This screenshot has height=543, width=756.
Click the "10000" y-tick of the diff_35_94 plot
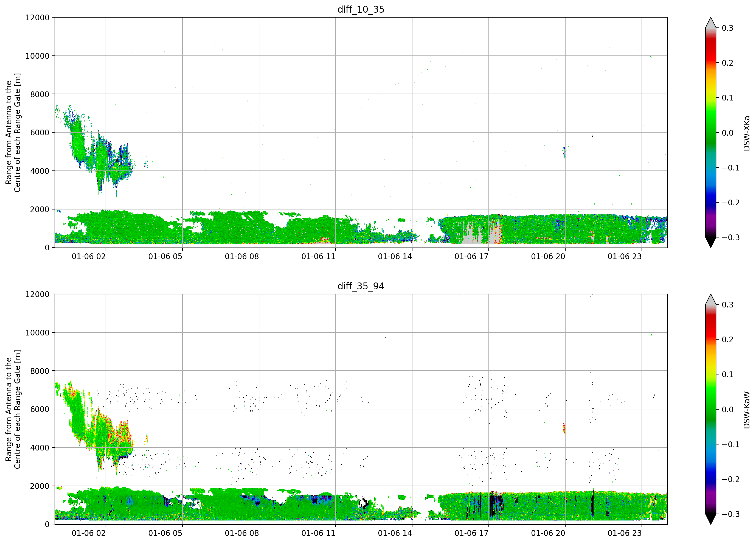click(37, 333)
